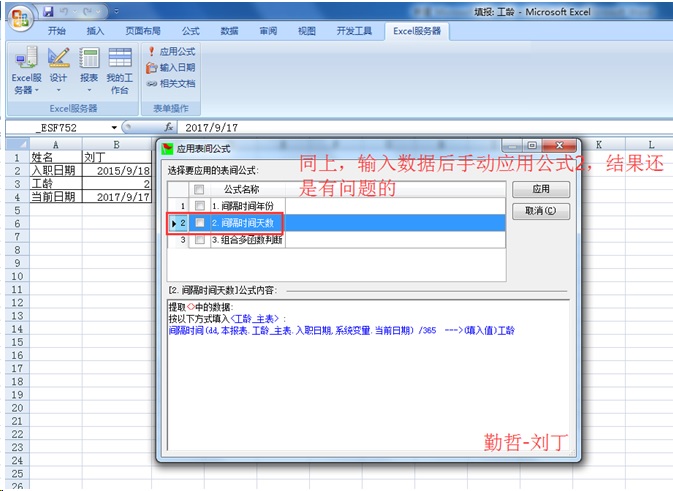This screenshot has height=491, width=673.
Task: Switch to the 公式 ribbon tab
Action: click(190, 31)
